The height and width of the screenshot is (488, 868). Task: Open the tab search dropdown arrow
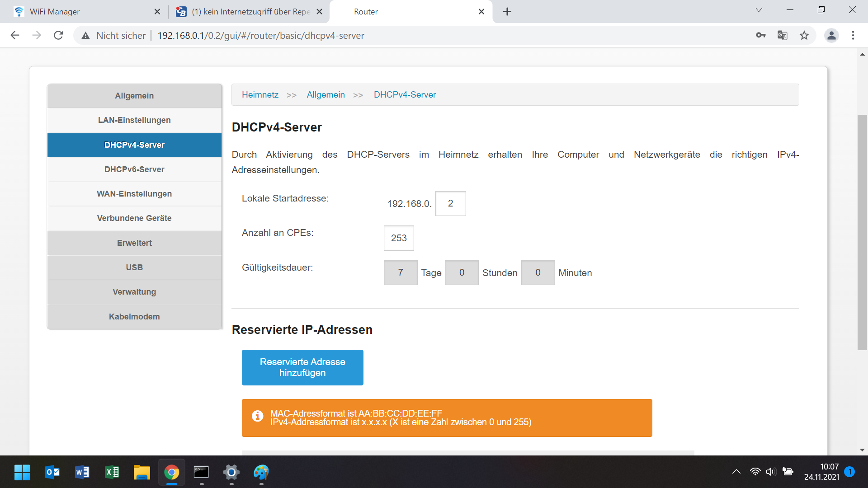tap(759, 10)
